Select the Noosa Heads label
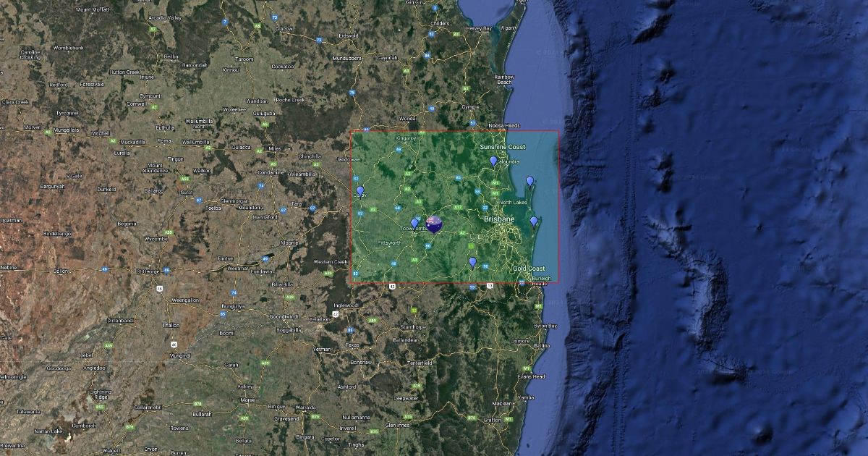Screen dimensions: 868x456 pos(504,125)
